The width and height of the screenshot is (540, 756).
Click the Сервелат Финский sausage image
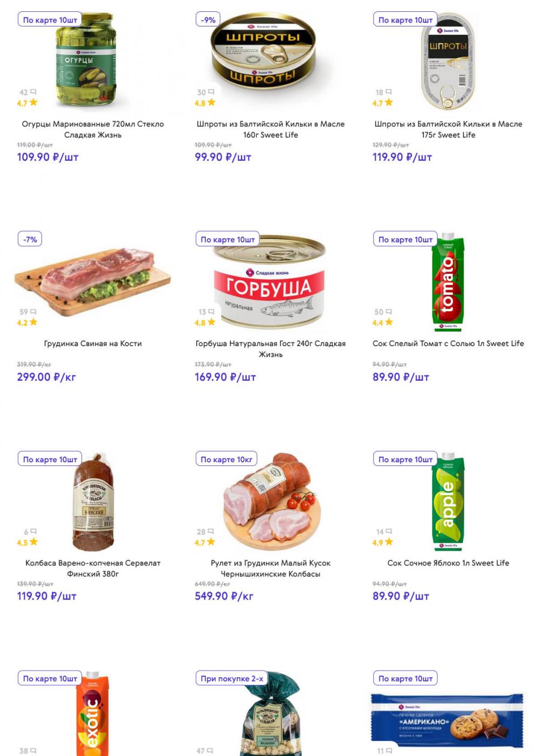point(93,502)
